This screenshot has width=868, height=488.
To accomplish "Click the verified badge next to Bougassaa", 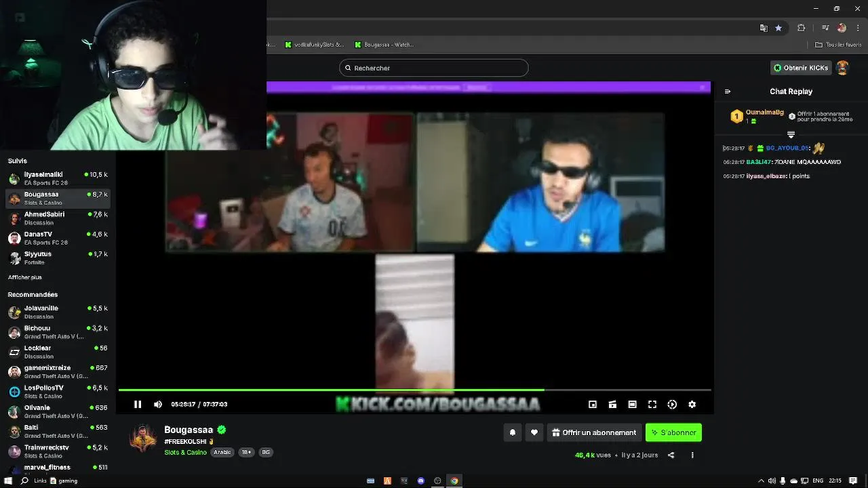I will click(222, 430).
